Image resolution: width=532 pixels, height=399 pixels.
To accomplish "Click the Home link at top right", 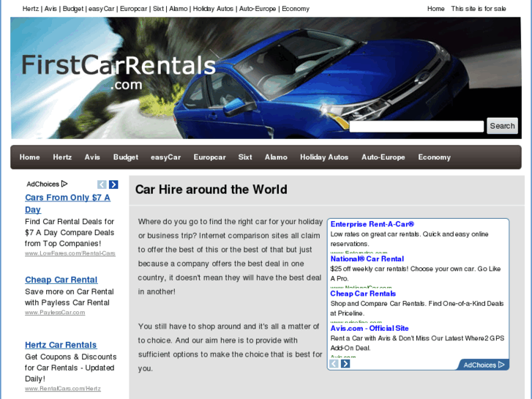I will point(435,9).
